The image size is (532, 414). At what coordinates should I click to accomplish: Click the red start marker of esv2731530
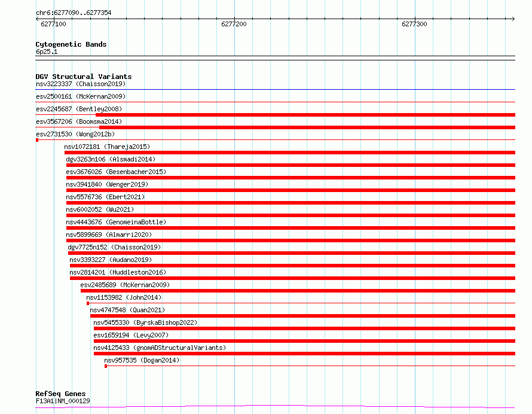tap(37, 140)
